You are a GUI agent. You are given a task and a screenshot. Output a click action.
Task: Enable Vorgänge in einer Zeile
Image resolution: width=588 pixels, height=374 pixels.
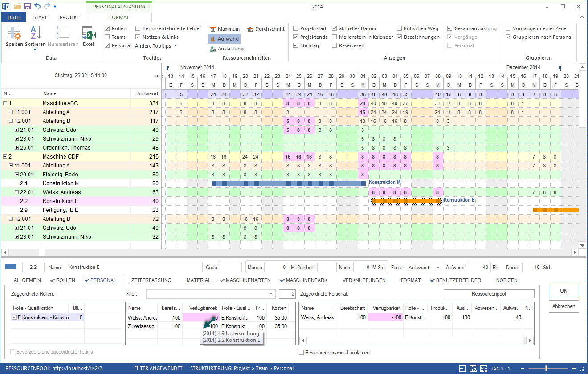508,28
